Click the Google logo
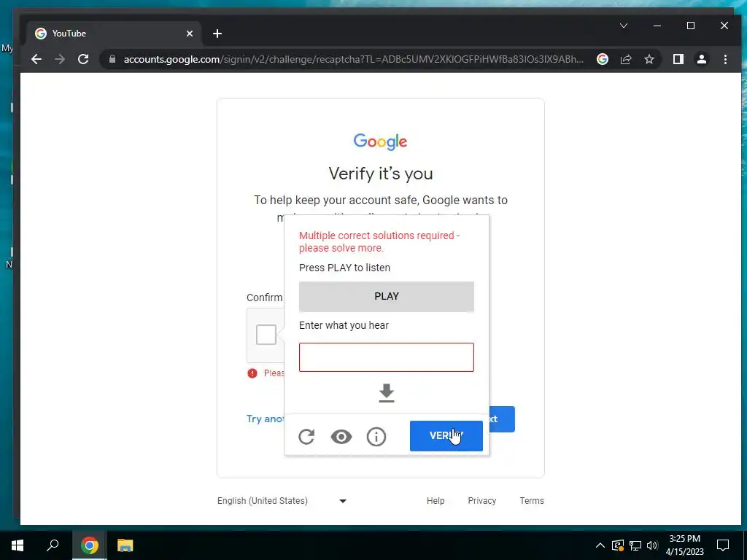 click(x=380, y=141)
